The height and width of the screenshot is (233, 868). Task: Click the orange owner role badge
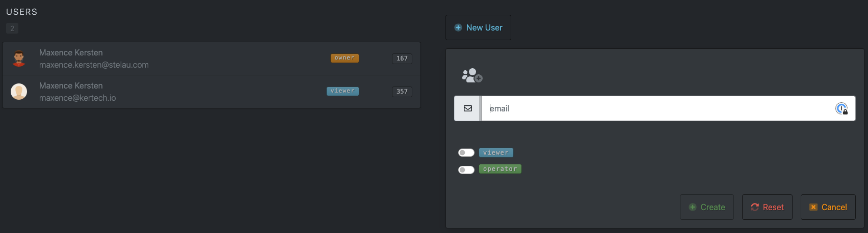345,58
